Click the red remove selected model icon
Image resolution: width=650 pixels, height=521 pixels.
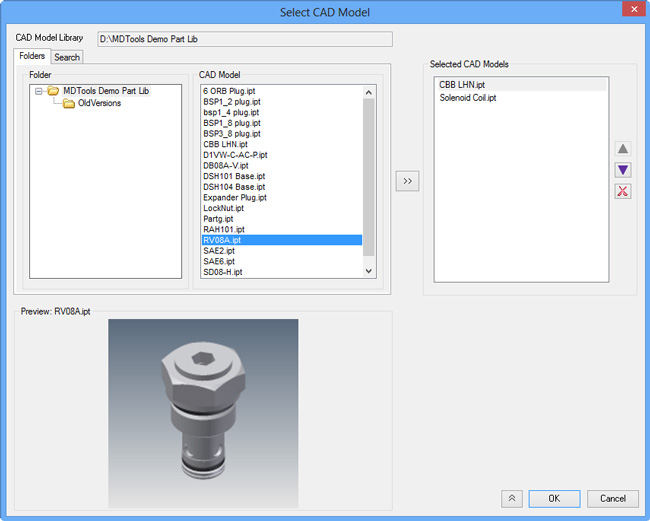click(x=623, y=191)
